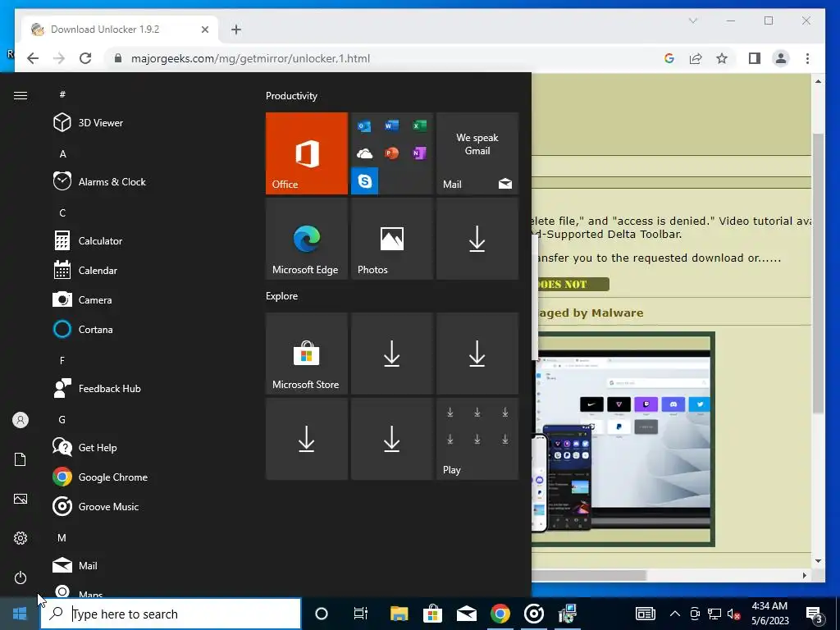Open Documents from Start sidebar
This screenshot has width=840, height=630.
click(x=21, y=459)
